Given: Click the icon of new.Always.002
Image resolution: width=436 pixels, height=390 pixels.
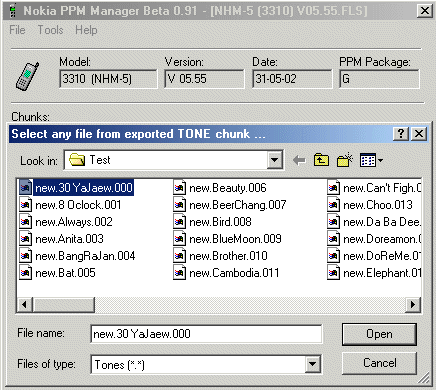Looking at the screenshot, I should click(x=25, y=222).
